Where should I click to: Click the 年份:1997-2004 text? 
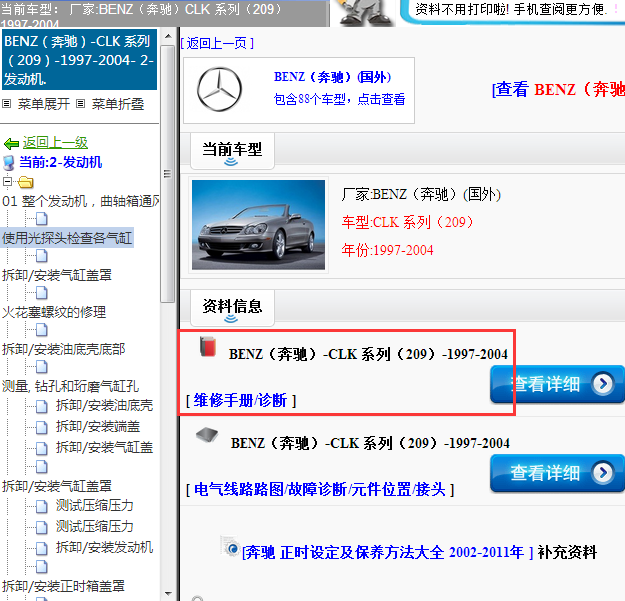click(x=387, y=250)
